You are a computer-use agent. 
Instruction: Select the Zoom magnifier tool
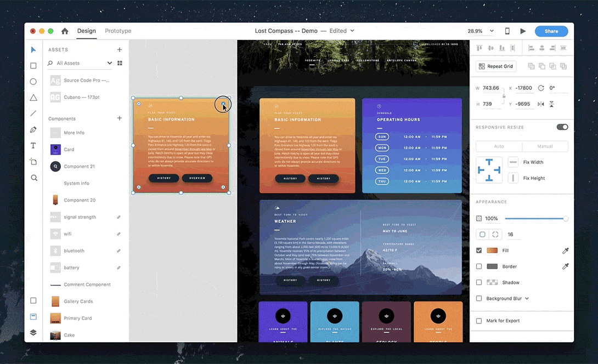pyautogui.click(x=33, y=178)
